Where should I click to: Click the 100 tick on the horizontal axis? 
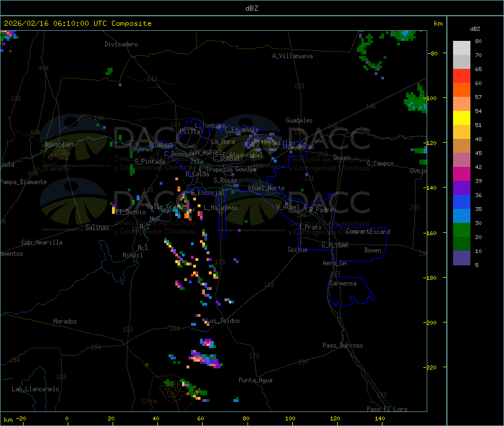290,418
